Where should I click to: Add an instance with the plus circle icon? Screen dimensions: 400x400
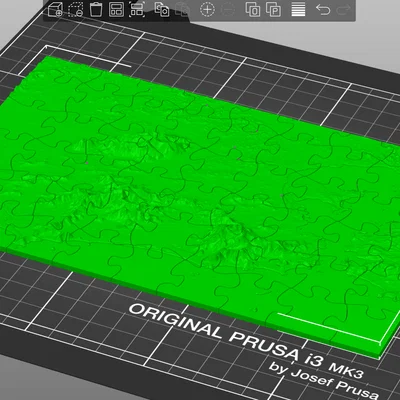point(207,10)
